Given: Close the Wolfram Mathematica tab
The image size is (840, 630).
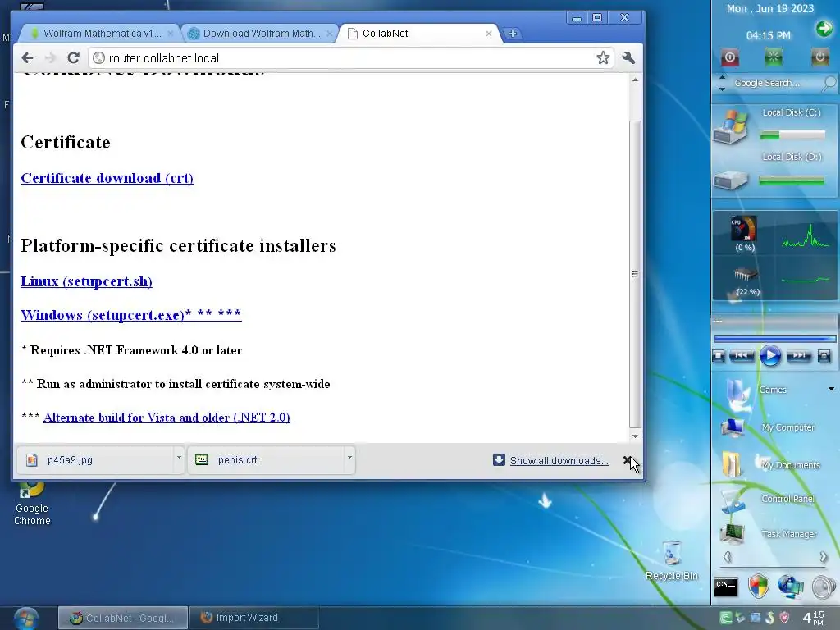Looking at the screenshot, I should [x=171, y=33].
